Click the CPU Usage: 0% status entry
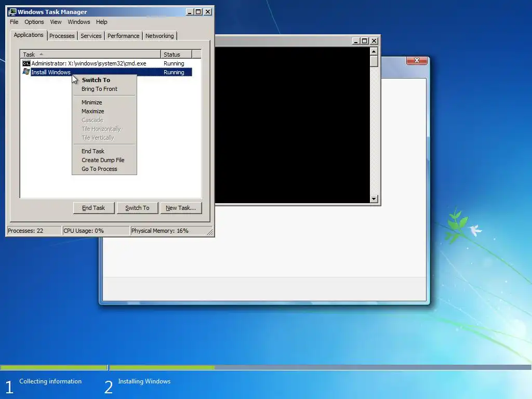This screenshot has height=399, width=532. pos(96,231)
